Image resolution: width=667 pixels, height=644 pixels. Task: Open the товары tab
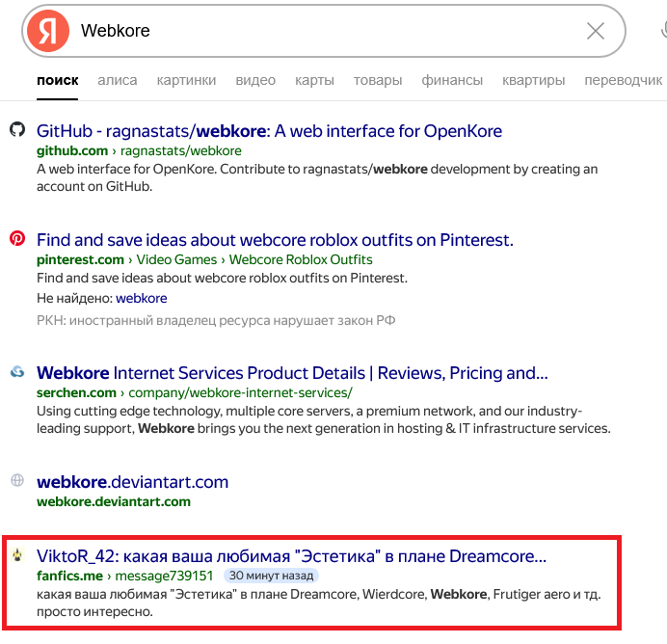(x=377, y=80)
